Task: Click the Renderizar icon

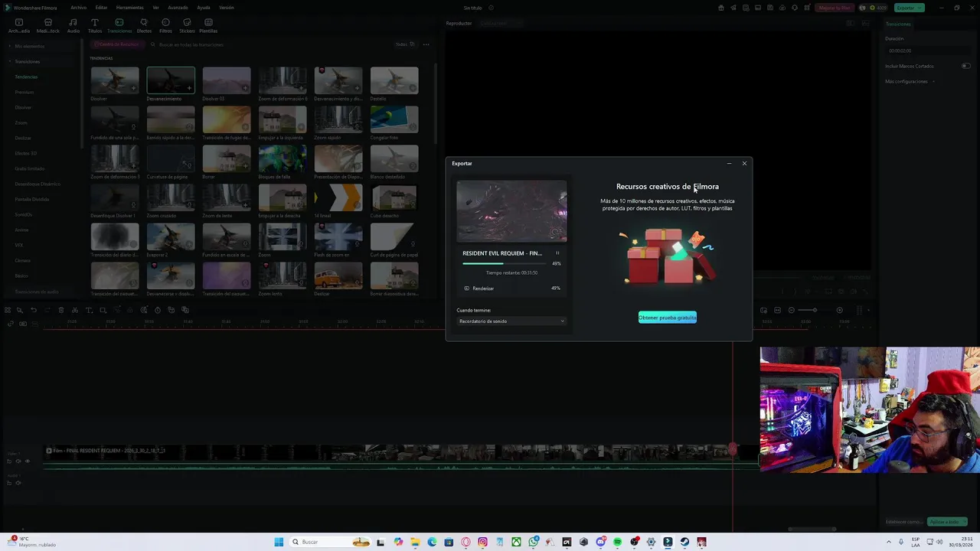Action: pyautogui.click(x=467, y=289)
